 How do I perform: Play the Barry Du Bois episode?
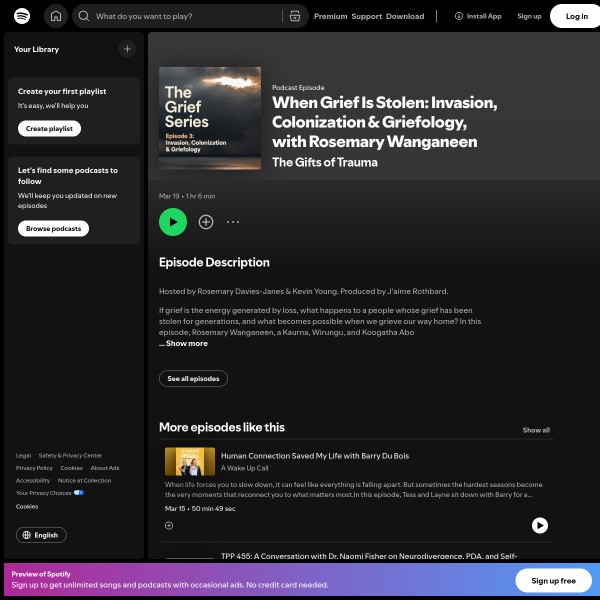539,525
